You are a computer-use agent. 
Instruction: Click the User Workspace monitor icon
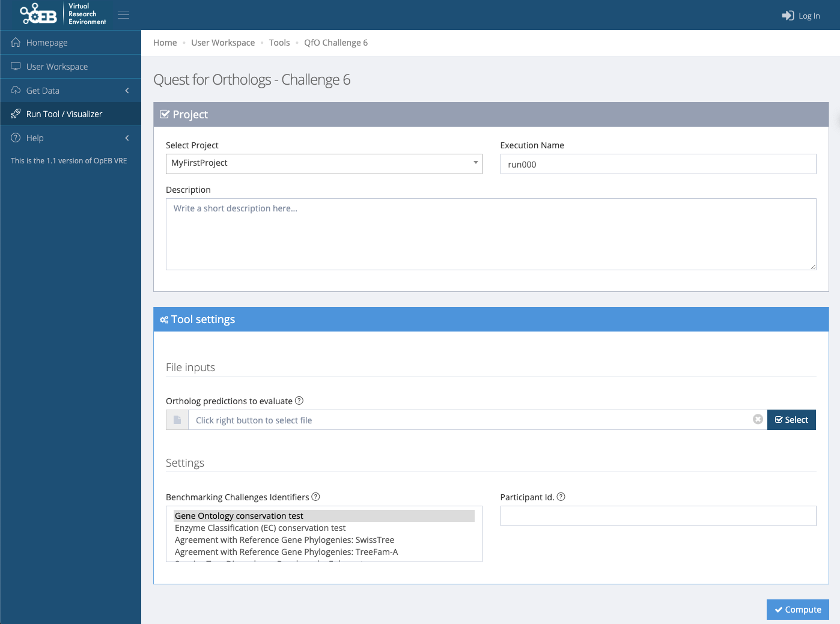pos(16,66)
